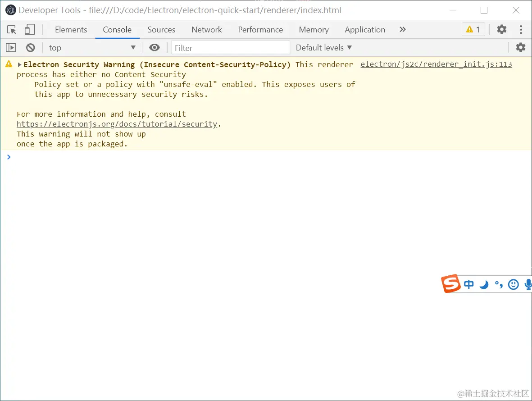Screen dimensions: 532x401
Task: Open the electronjs.org security tutorial link
Action: pos(117,124)
